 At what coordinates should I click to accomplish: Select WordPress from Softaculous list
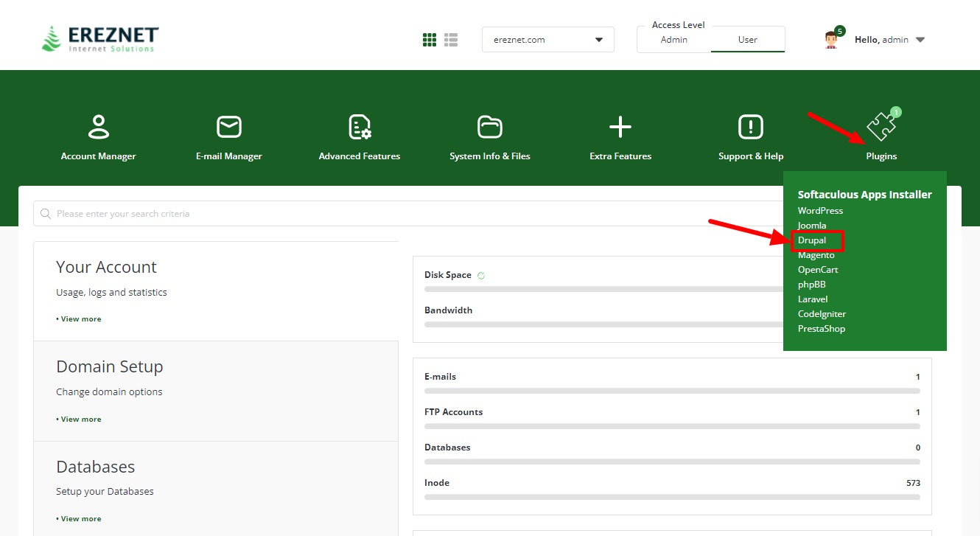[x=820, y=211]
